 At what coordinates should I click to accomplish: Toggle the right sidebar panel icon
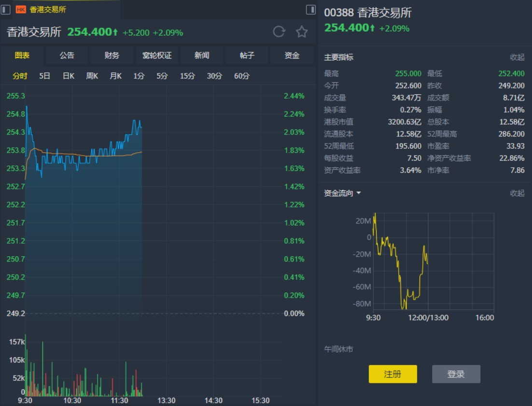pos(311,10)
